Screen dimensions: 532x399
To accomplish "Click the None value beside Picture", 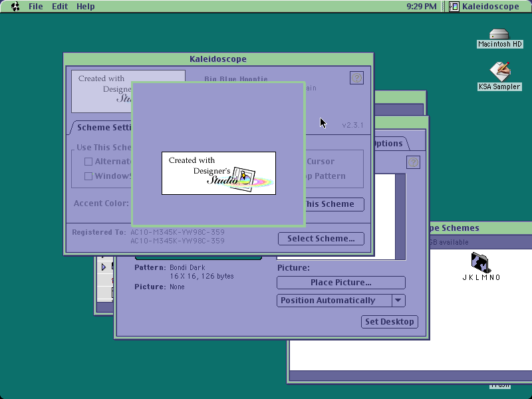I will coord(177,287).
